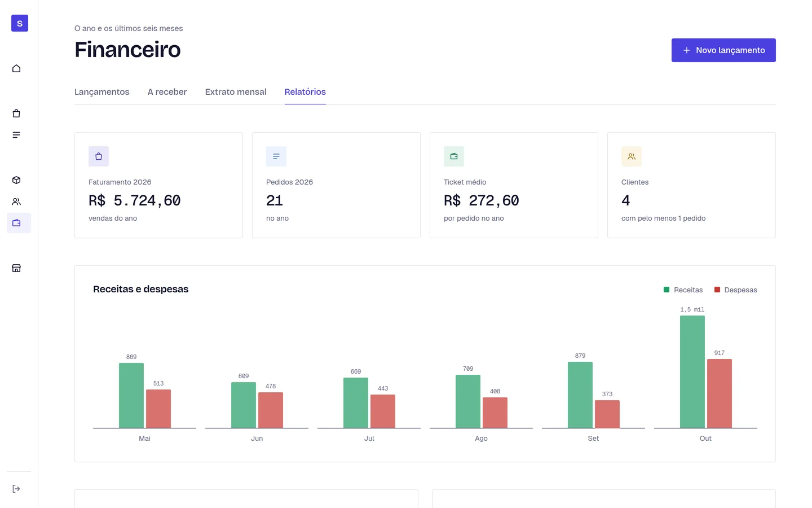Screen dimensions: 812x508
Task: Click the Novo lançamento button
Action: [723, 50]
